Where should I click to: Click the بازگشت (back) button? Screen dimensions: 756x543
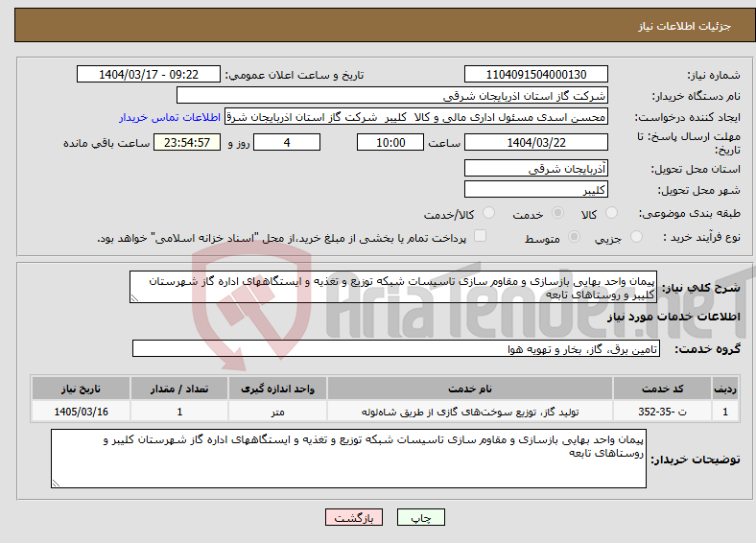[354, 517]
